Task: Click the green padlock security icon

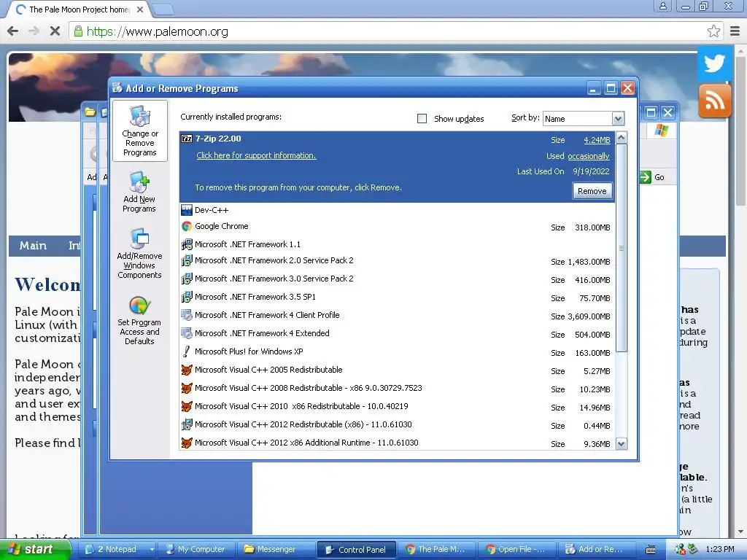Action: [x=78, y=31]
